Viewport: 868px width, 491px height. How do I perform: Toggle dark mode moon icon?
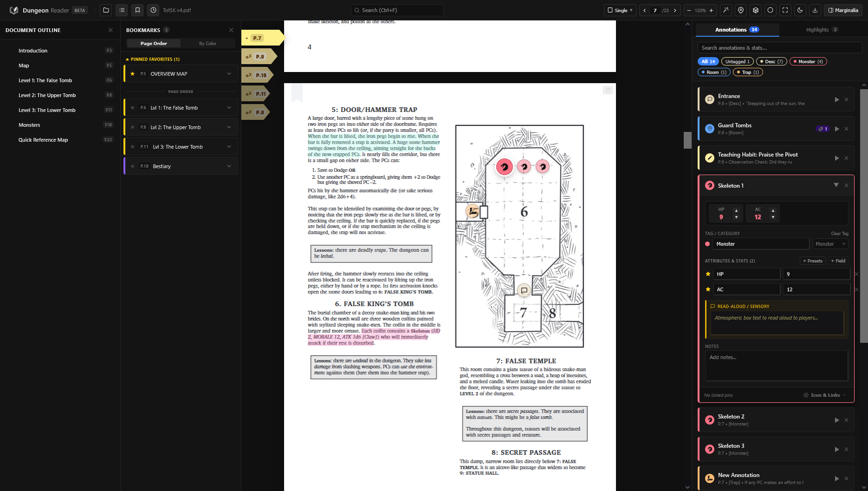[x=800, y=10]
